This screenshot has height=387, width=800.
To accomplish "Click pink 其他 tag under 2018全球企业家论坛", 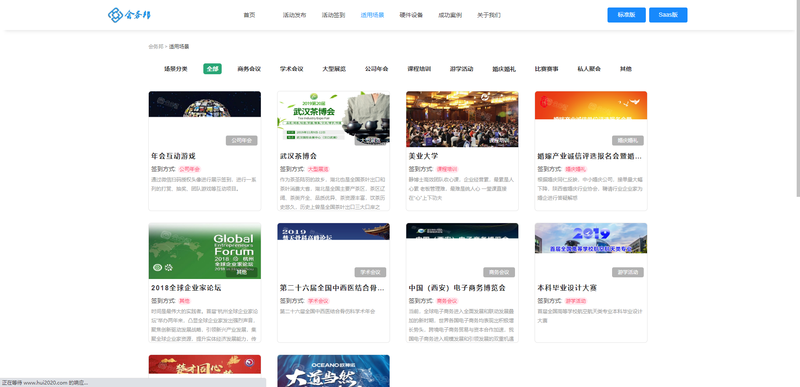I will point(184,301).
